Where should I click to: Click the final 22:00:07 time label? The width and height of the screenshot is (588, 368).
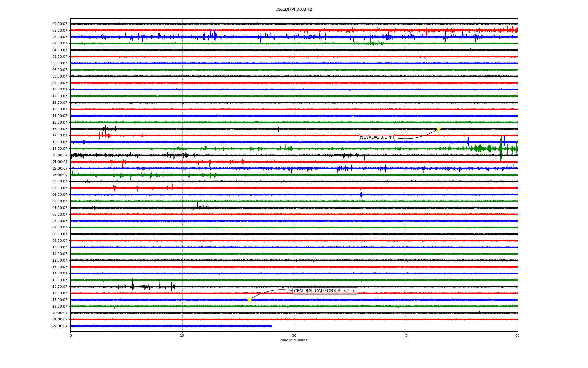pyautogui.click(x=60, y=326)
